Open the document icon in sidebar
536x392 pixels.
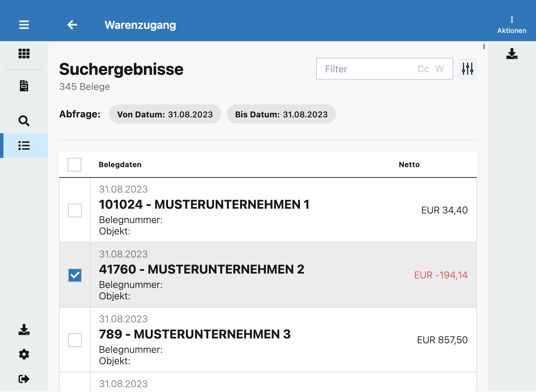click(x=24, y=86)
